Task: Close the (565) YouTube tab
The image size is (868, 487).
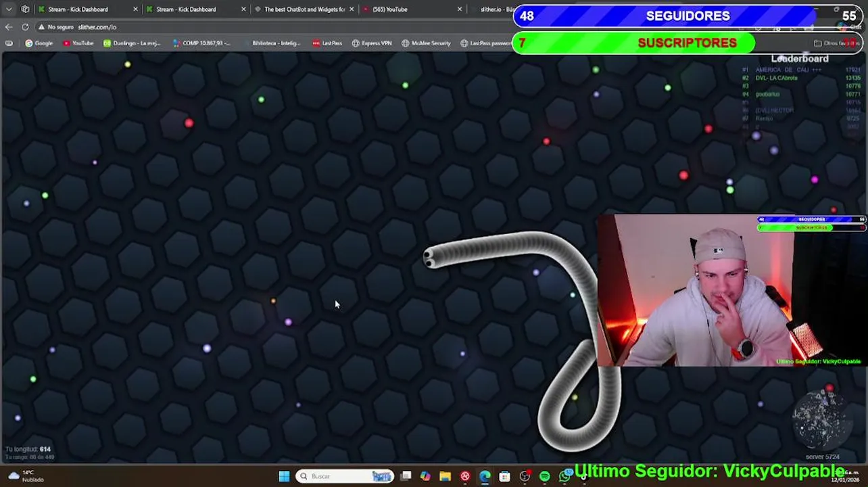Action: click(460, 9)
